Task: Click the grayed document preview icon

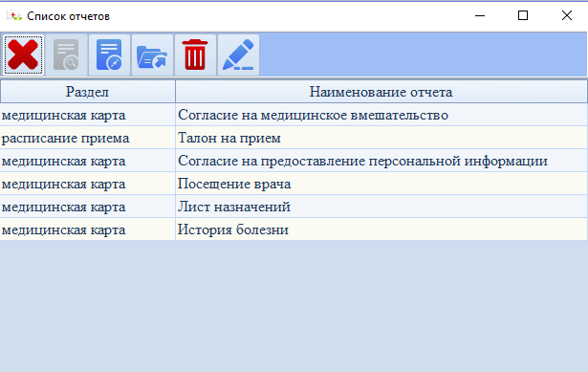Action: click(66, 55)
